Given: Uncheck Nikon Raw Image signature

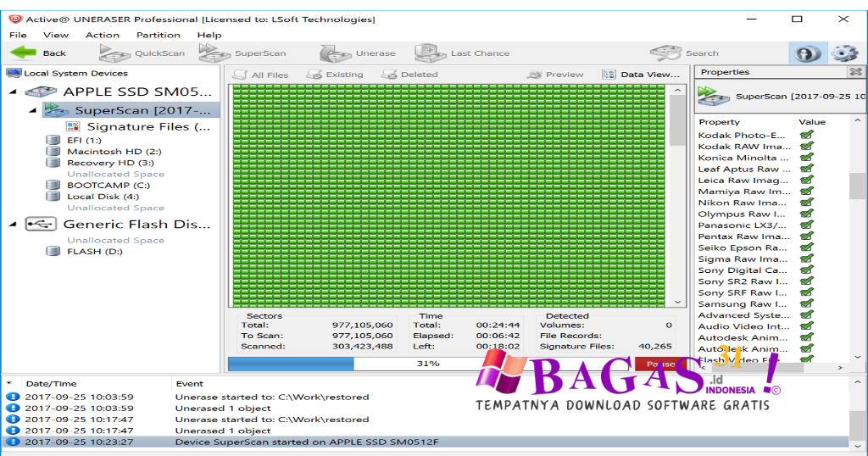Looking at the screenshot, I should (807, 202).
